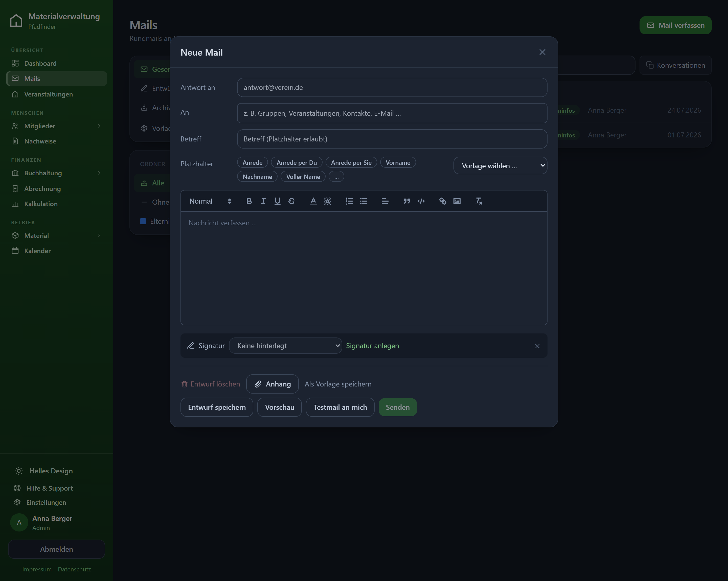
Task: Open the Vorlage wählen dropdown
Action: click(x=500, y=166)
